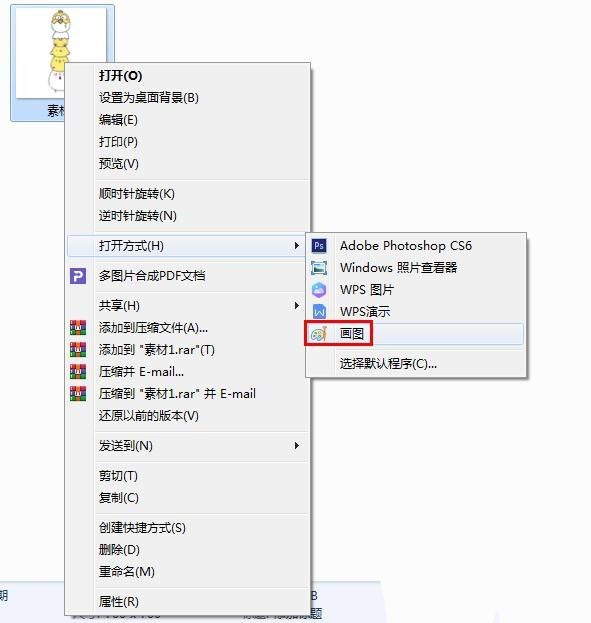Click the 画图 paint palette icon

tap(319, 334)
